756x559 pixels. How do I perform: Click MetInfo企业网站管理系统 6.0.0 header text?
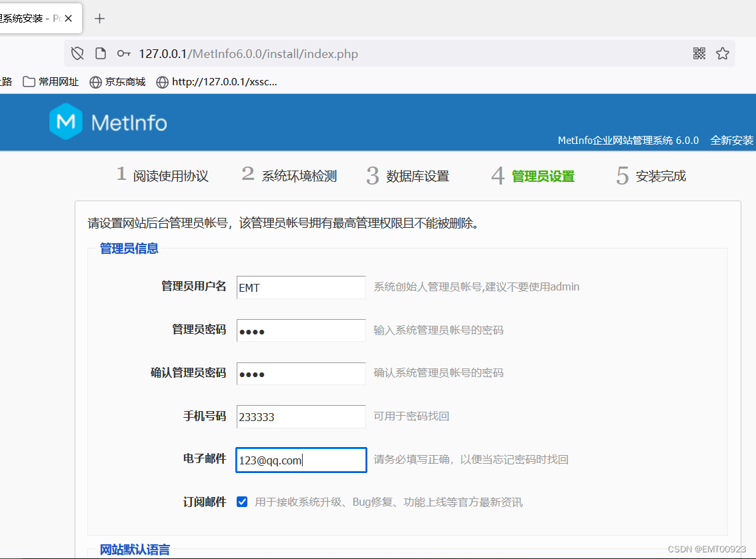(628, 140)
